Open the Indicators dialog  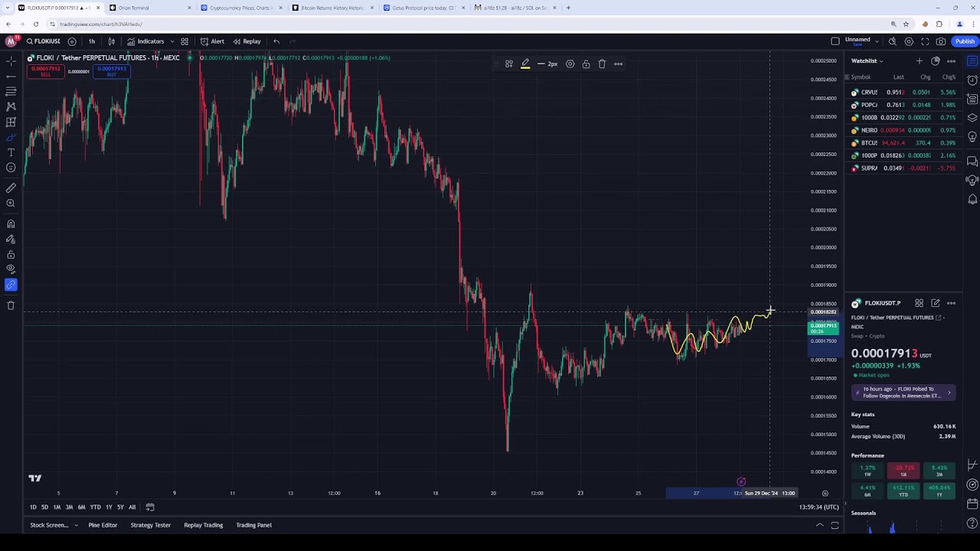pyautogui.click(x=145, y=41)
